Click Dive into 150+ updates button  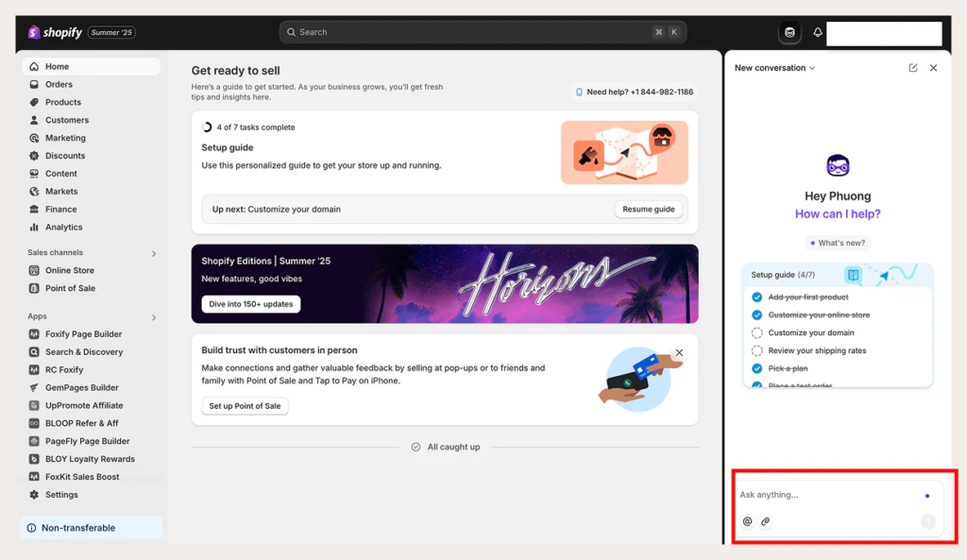250,304
